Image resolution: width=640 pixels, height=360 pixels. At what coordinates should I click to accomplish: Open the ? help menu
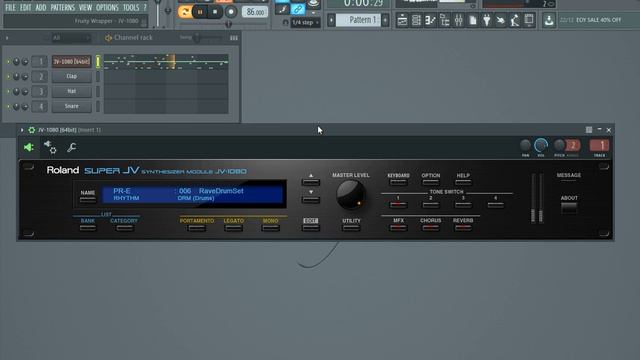pyautogui.click(x=144, y=7)
